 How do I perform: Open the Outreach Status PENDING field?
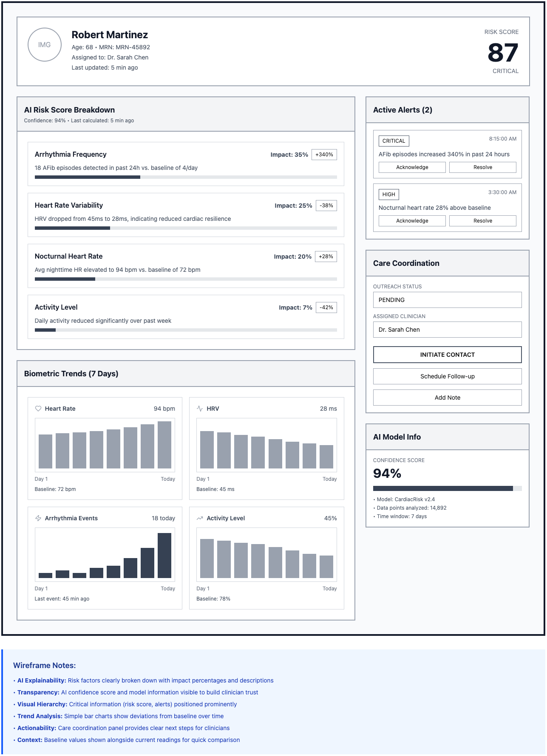click(447, 300)
